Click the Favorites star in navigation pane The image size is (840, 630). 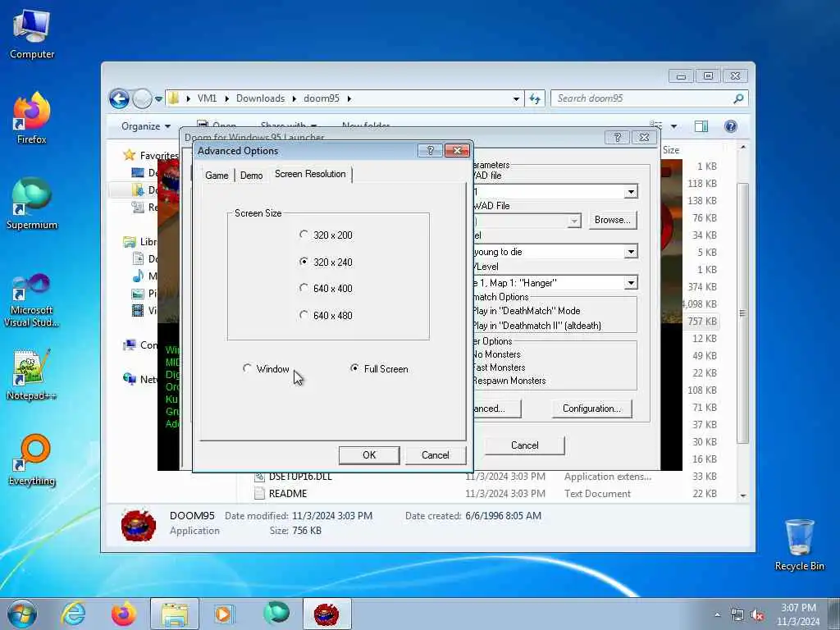(x=129, y=155)
